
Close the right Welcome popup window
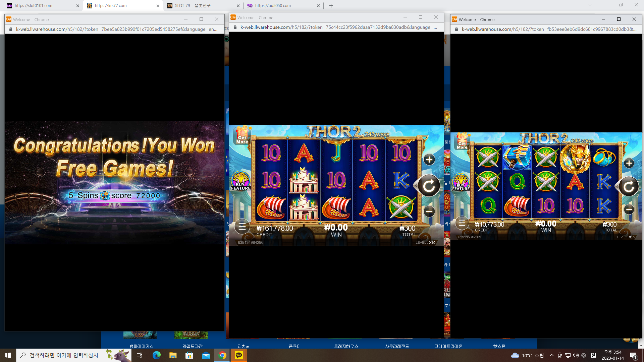pyautogui.click(x=634, y=19)
